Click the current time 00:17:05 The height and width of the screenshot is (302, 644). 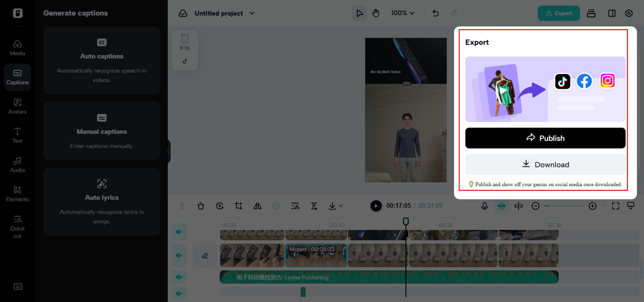[x=398, y=206]
